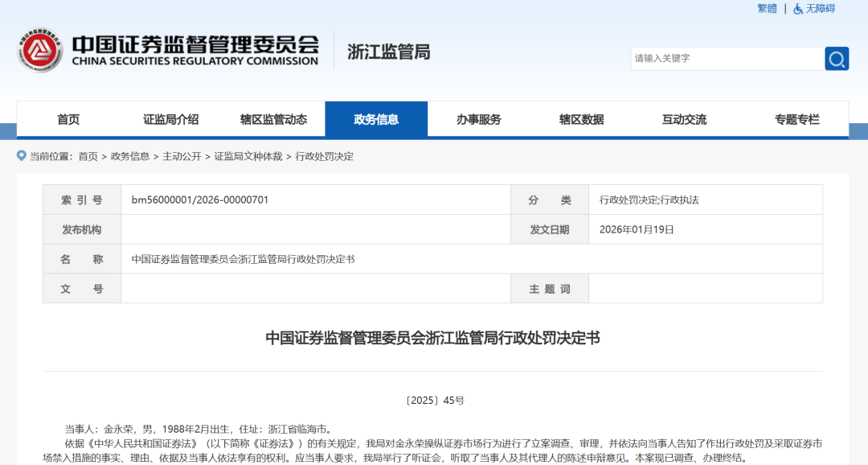Click the location pin icon near breadcrumb
Screen dimensions: 868x465
(22, 156)
